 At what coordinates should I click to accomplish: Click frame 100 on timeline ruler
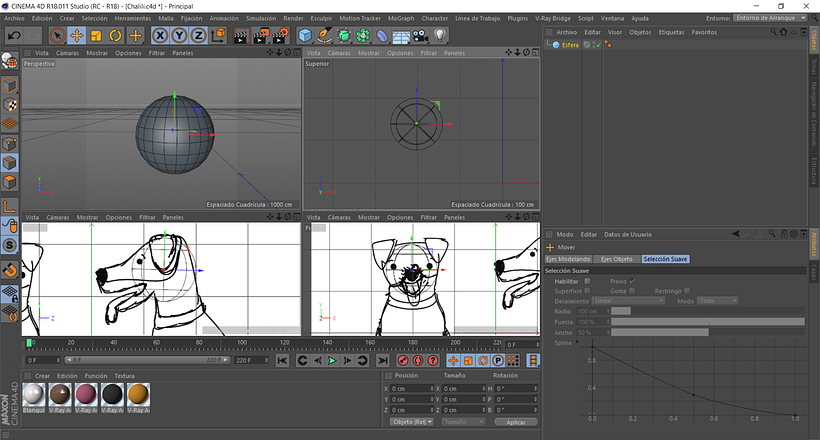pyautogui.click(x=242, y=343)
